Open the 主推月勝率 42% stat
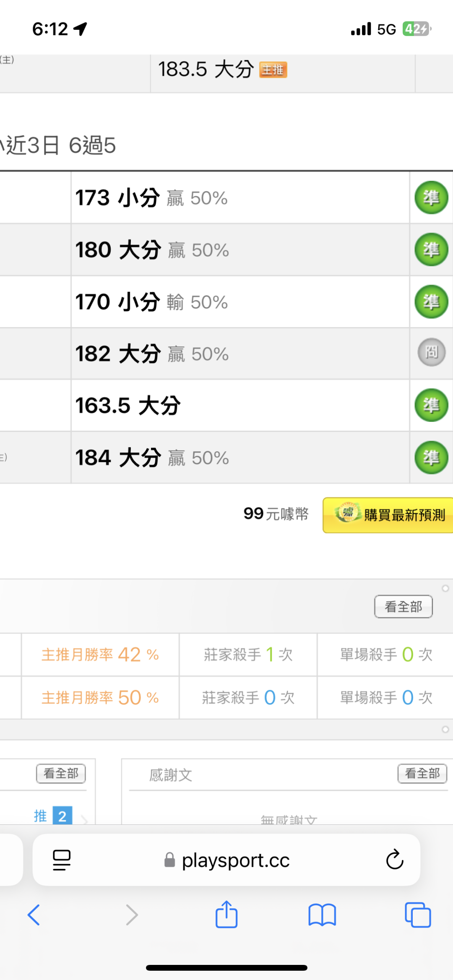Image resolution: width=453 pixels, height=980 pixels. coord(100,655)
